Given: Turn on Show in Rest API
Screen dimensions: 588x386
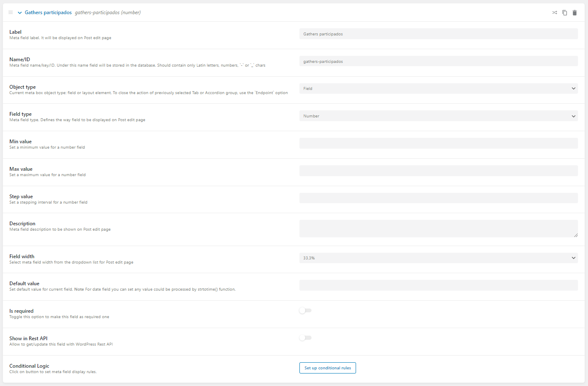Looking at the screenshot, I should pos(305,338).
